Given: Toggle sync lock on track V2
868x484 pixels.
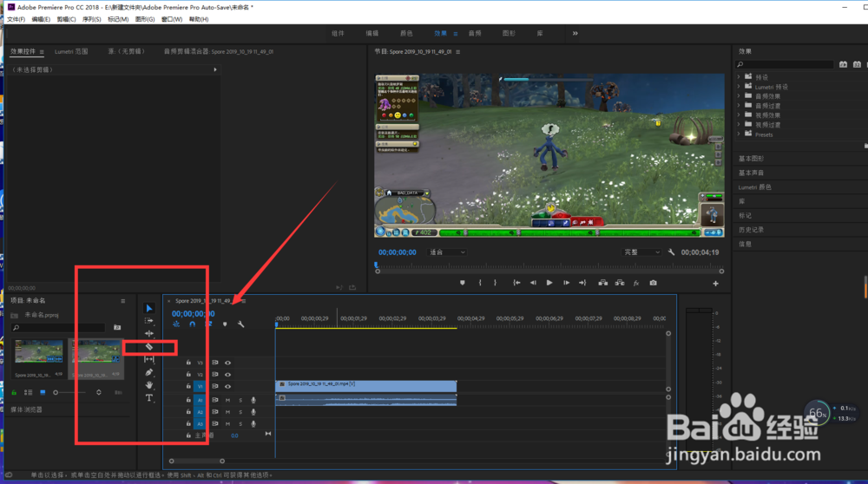Looking at the screenshot, I should 214,375.
